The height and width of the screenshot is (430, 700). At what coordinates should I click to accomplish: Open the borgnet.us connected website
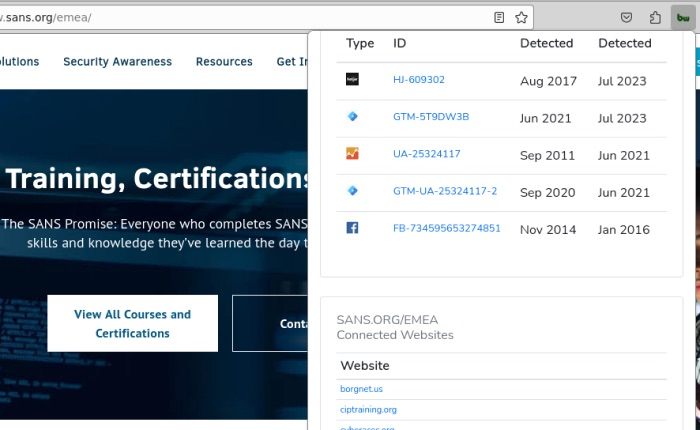tap(361, 389)
